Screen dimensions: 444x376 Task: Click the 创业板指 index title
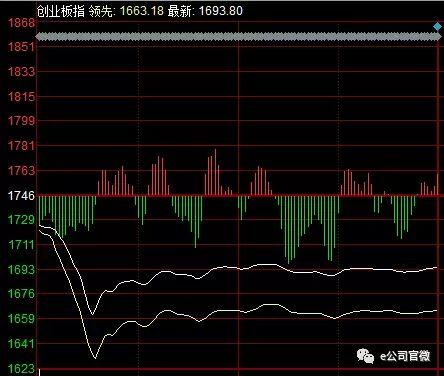pos(60,11)
